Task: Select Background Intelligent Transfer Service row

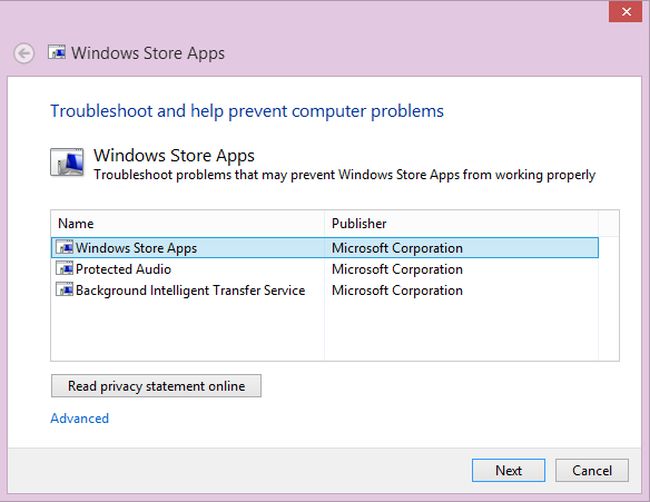Action: click(x=325, y=290)
